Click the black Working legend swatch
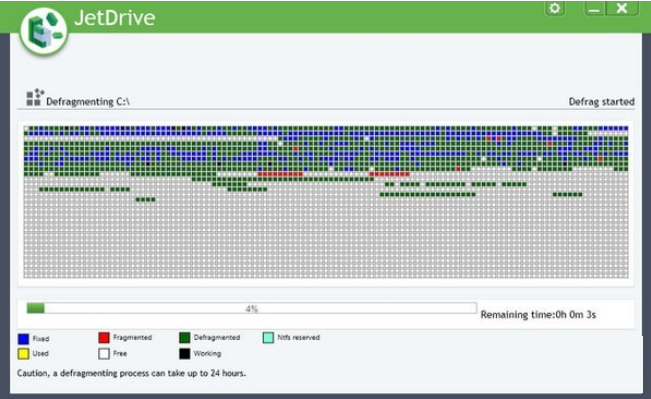This screenshot has width=651, height=399. tap(184, 354)
